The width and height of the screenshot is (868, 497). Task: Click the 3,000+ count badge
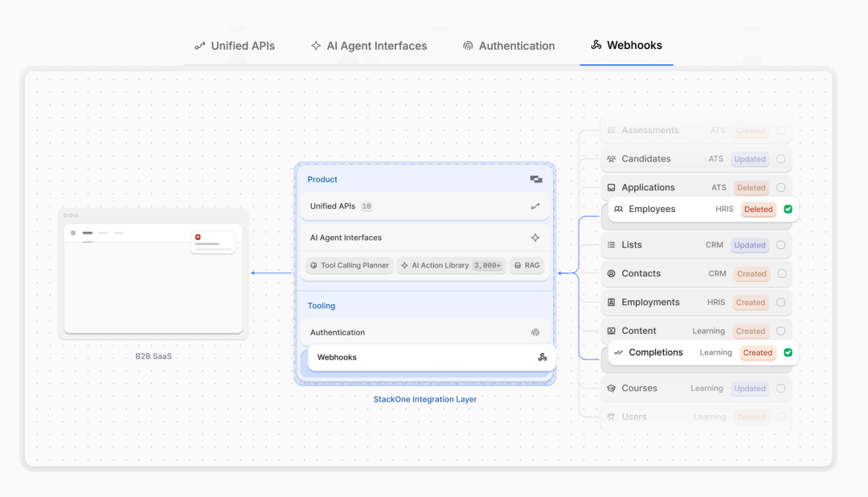coord(487,266)
